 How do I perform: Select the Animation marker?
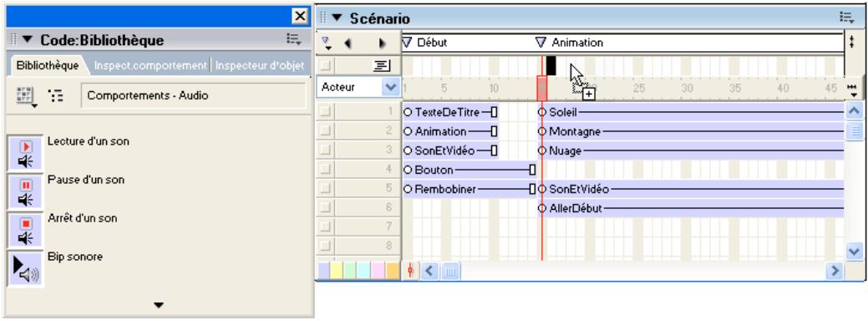tap(570, 43)
